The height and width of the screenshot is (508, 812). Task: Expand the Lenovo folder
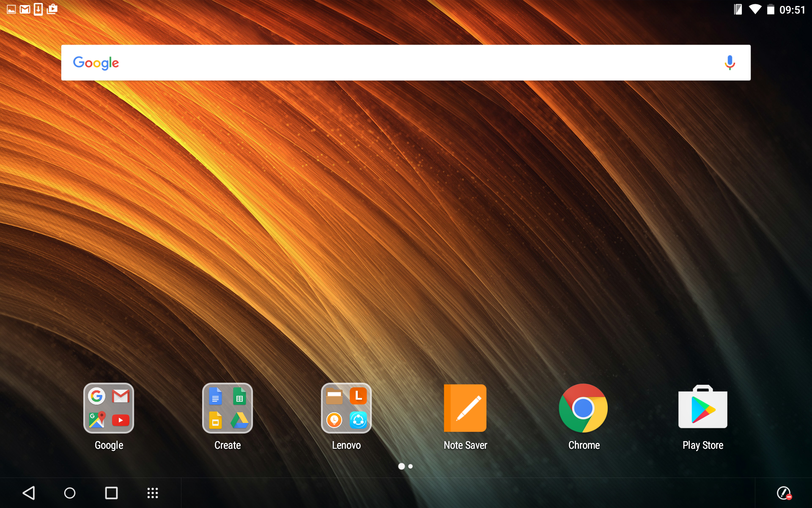[x=346, y=409]
